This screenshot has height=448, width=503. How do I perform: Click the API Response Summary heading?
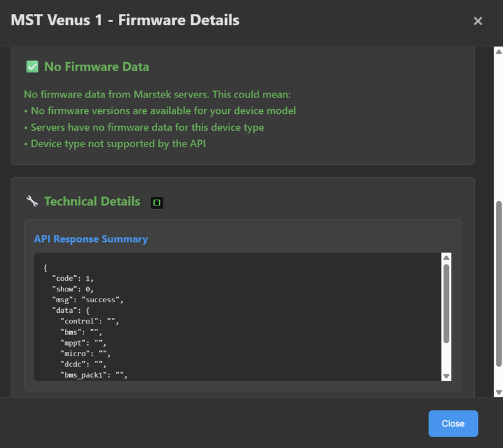(x=91, y=239)
